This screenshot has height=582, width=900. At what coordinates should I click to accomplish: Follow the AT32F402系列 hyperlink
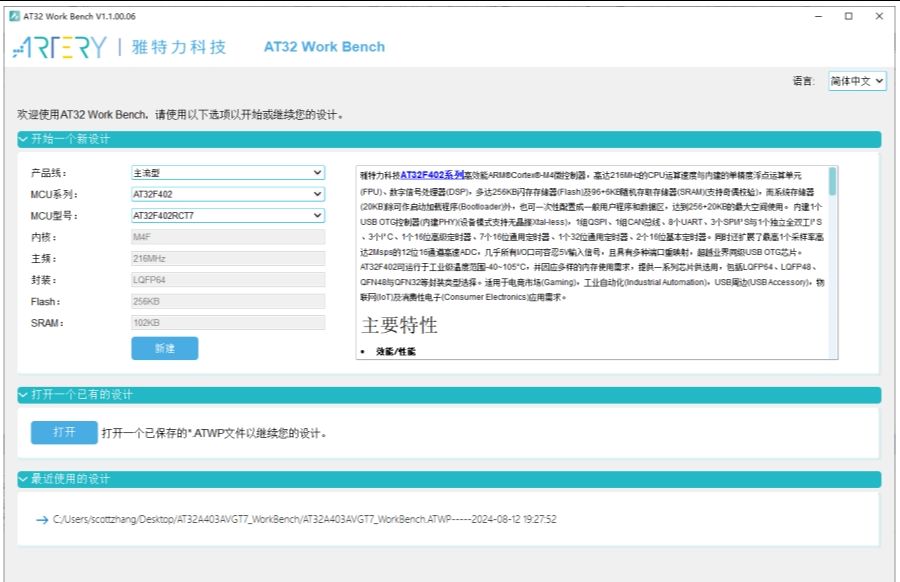coord(432,175)
